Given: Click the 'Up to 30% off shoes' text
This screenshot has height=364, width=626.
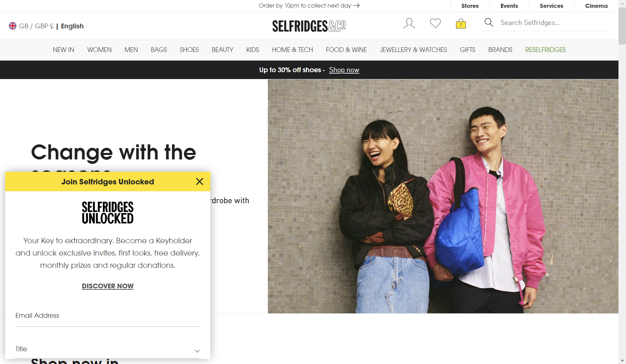Looking at the screenshot, I should (x=290, y=70).
